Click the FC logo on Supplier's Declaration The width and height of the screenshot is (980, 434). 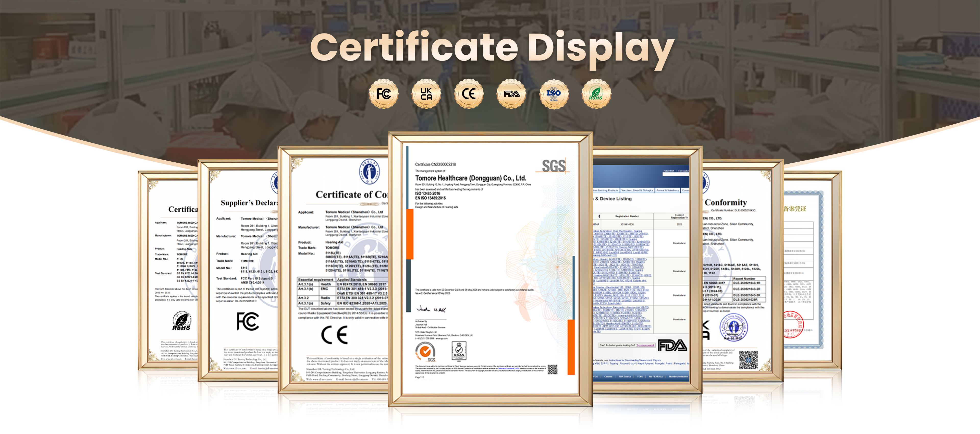tap(248, 321)
